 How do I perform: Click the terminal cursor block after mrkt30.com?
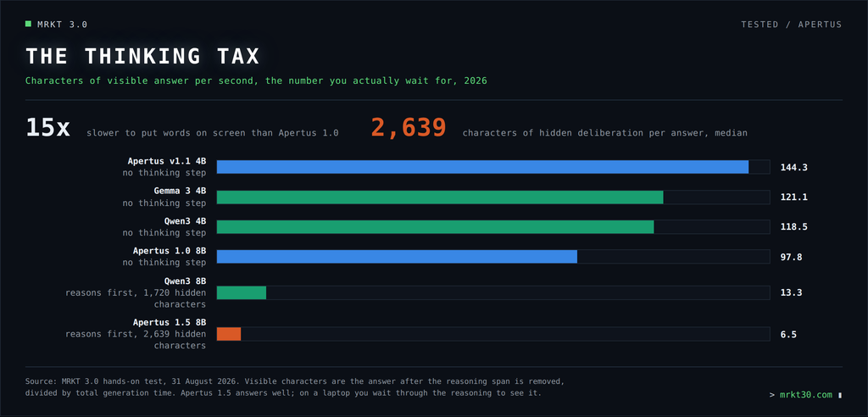coord(840,396)
